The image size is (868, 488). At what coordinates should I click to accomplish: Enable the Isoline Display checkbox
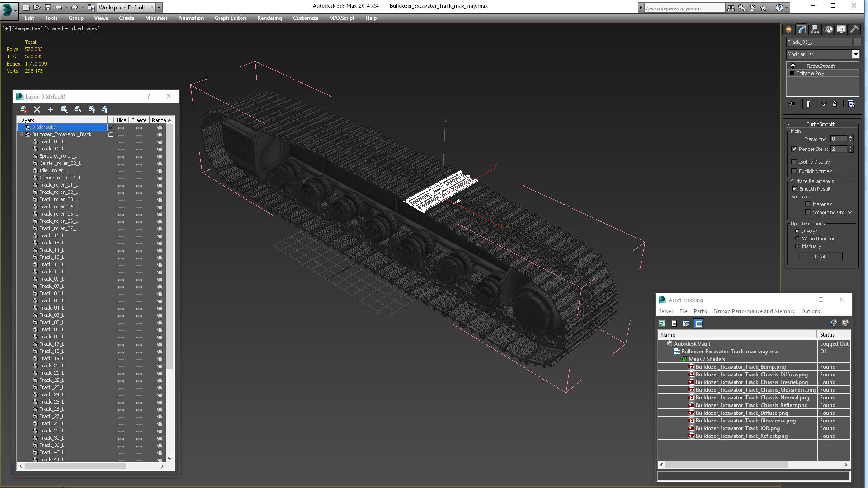click(x=794, y=162)
